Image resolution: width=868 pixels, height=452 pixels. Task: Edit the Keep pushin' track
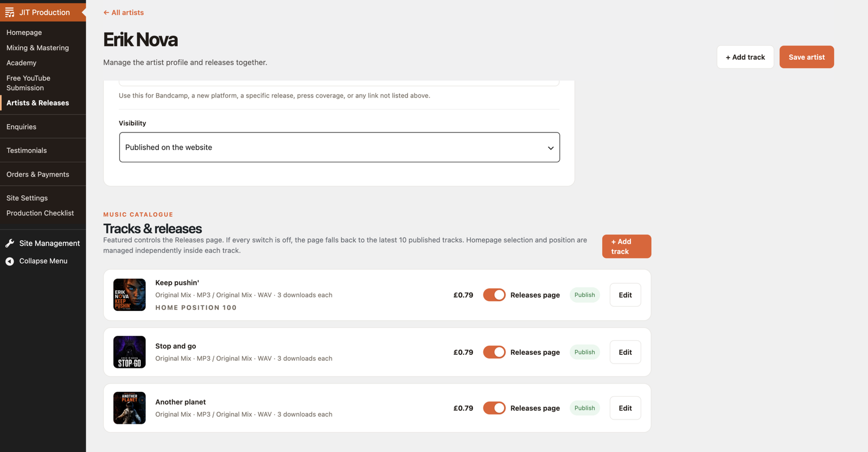626,295
